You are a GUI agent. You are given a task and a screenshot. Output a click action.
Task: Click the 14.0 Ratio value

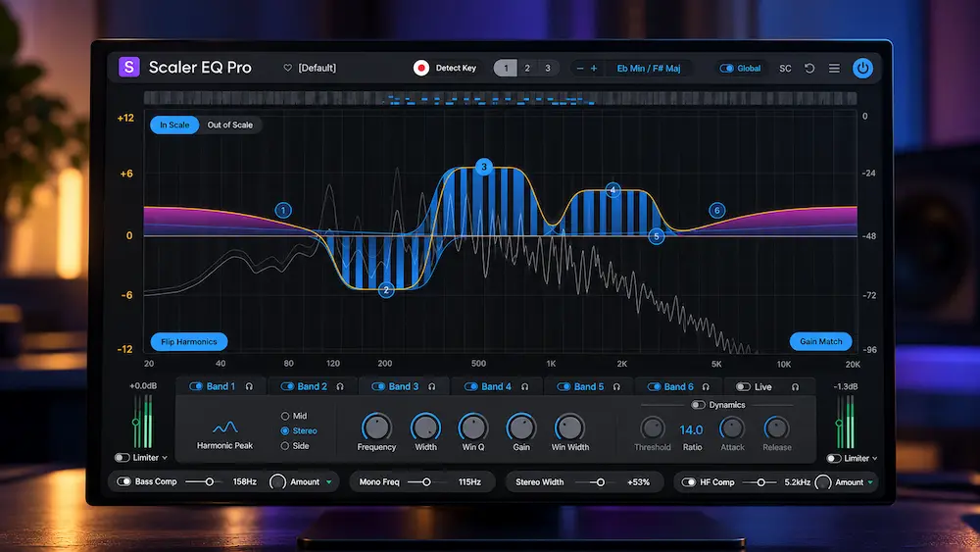(x=691, y=429)
